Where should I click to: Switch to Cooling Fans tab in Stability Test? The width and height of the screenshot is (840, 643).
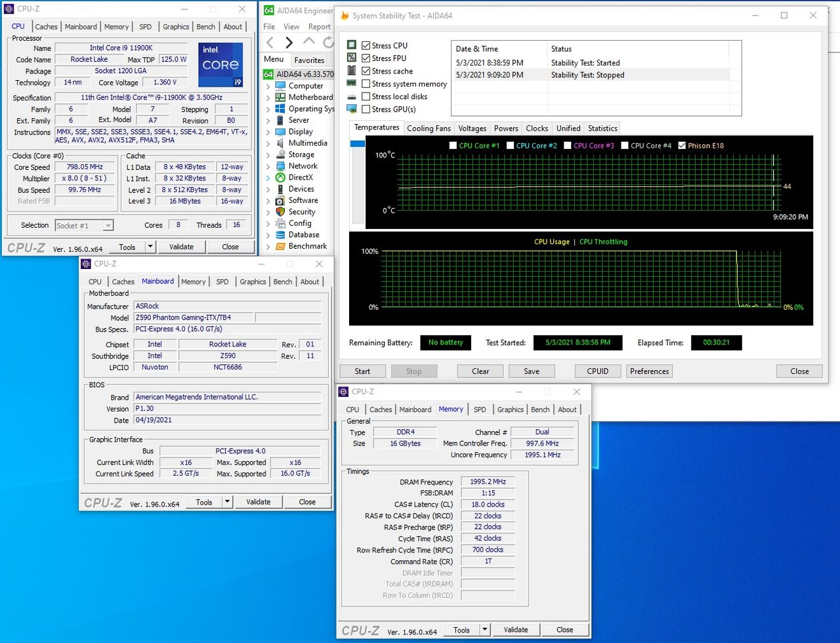click(429, 129)
